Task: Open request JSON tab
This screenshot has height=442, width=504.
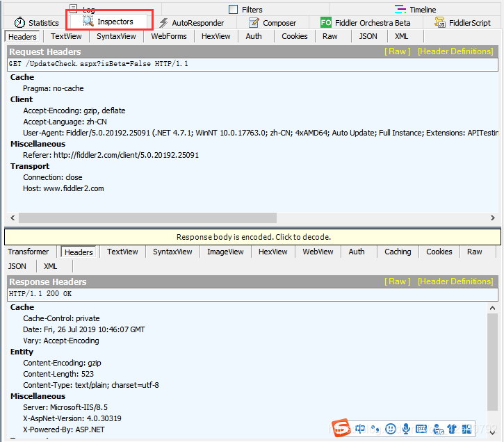Action: click(x=368, y=36)
